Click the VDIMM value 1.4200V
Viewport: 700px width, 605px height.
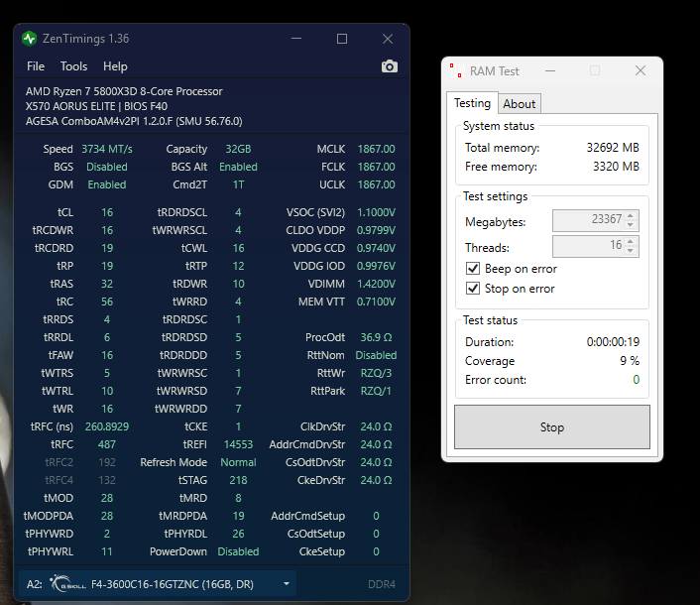click(376, 284)
